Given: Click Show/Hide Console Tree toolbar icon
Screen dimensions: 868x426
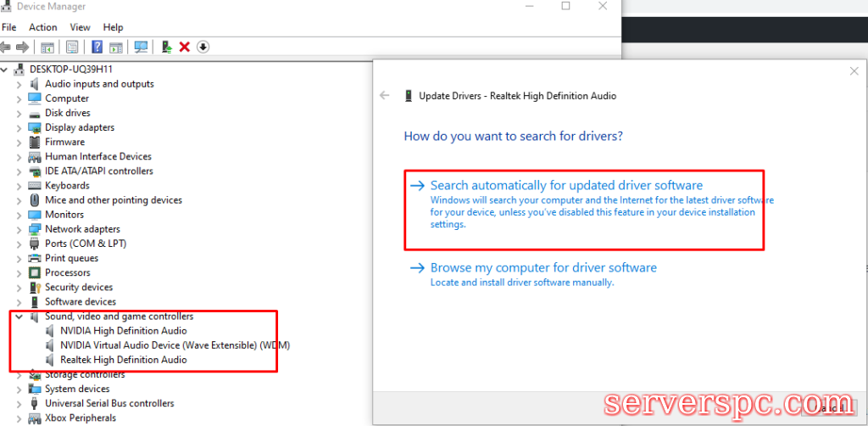Looking at the screenshot, I should pos(47,47).
